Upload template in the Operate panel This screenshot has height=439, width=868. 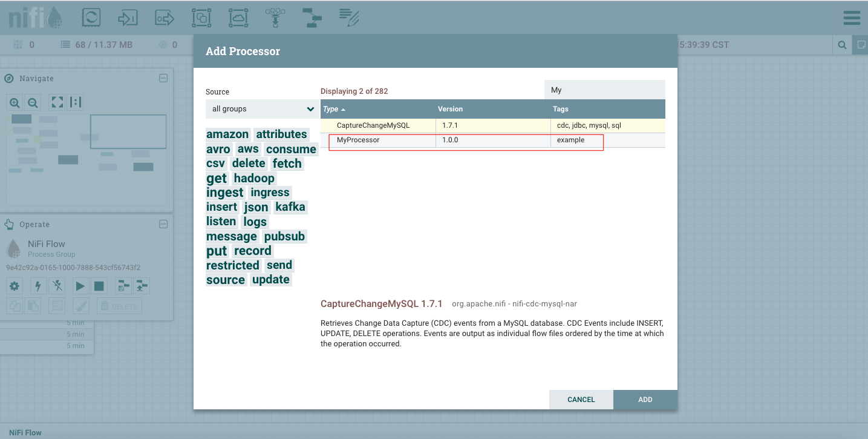click(142, 286)
